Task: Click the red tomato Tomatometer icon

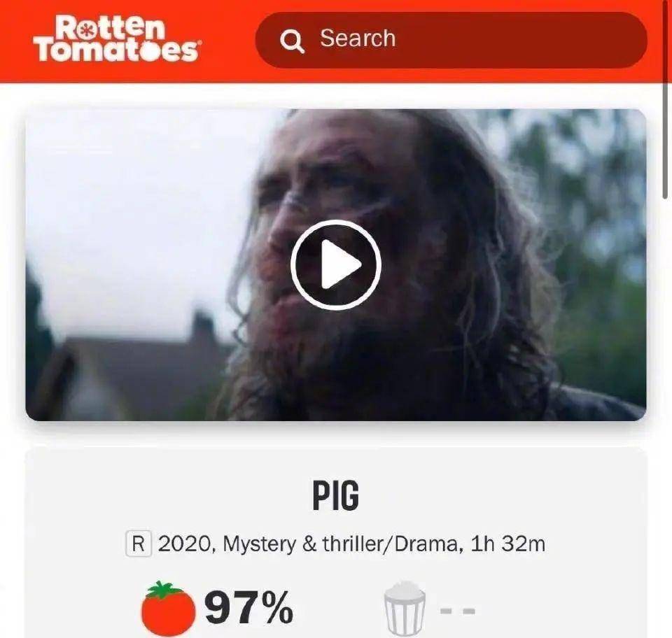Action: click(168, 609)
